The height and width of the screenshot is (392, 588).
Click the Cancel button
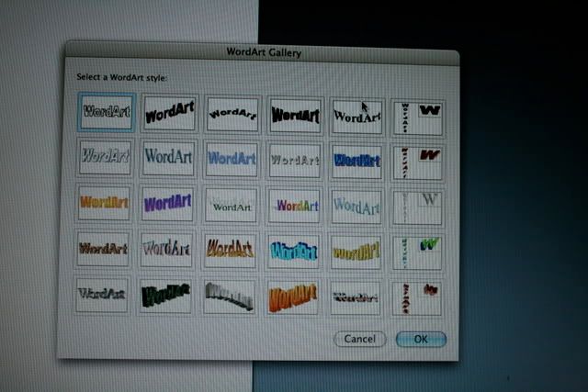coord(359,339)
